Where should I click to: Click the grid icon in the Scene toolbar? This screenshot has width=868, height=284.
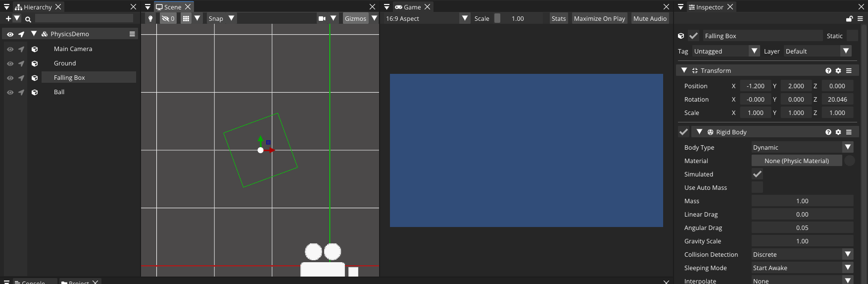tap(186, 18)
